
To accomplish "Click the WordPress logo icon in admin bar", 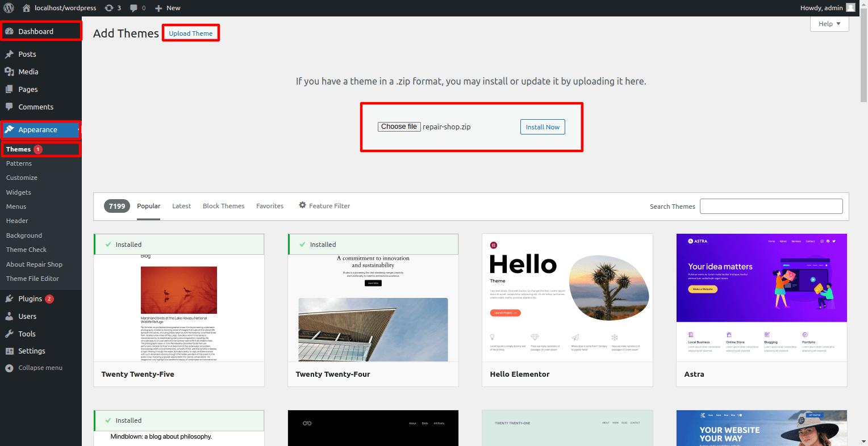I will pyautogui.click(x=9, y=8).
